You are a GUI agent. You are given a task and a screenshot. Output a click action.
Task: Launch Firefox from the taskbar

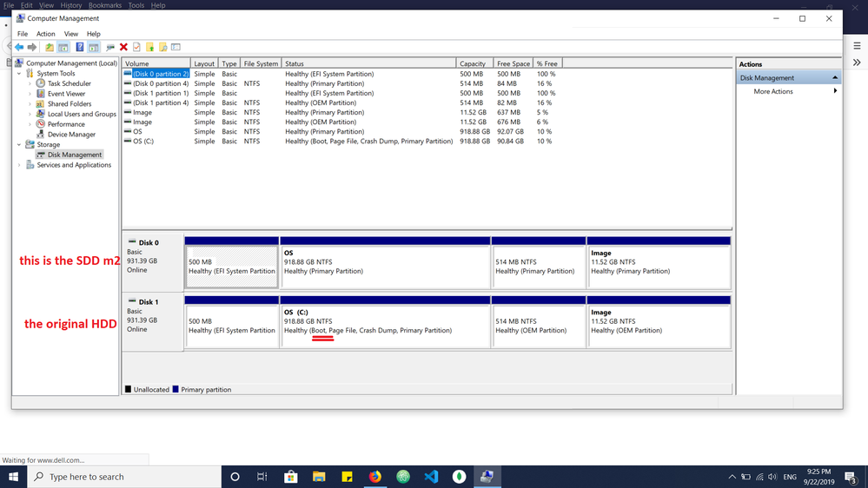375,477
